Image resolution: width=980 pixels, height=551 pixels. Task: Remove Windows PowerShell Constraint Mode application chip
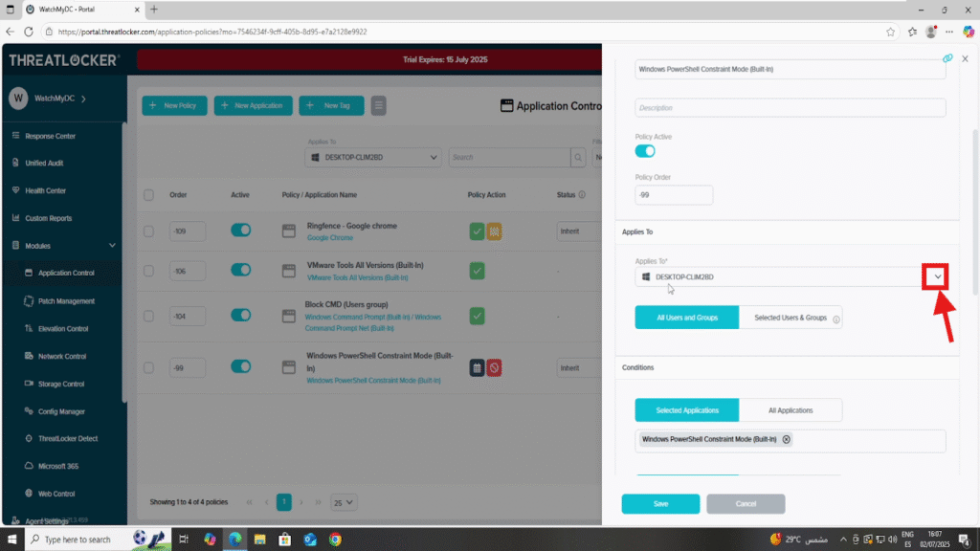[787, 439]
